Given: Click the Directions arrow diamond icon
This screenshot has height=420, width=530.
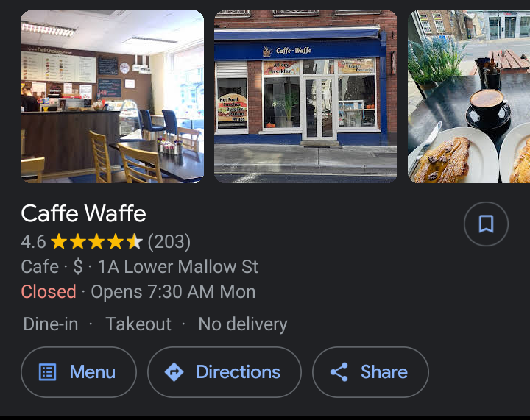Looking at the screenshot, I should tap(174, 372).
